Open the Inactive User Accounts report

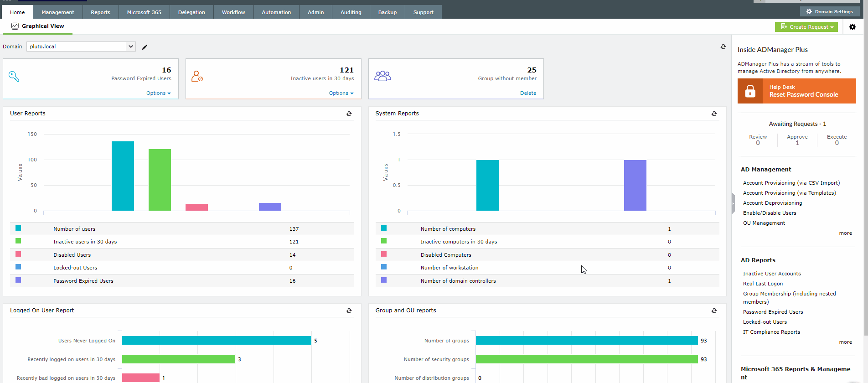(771, 274)
